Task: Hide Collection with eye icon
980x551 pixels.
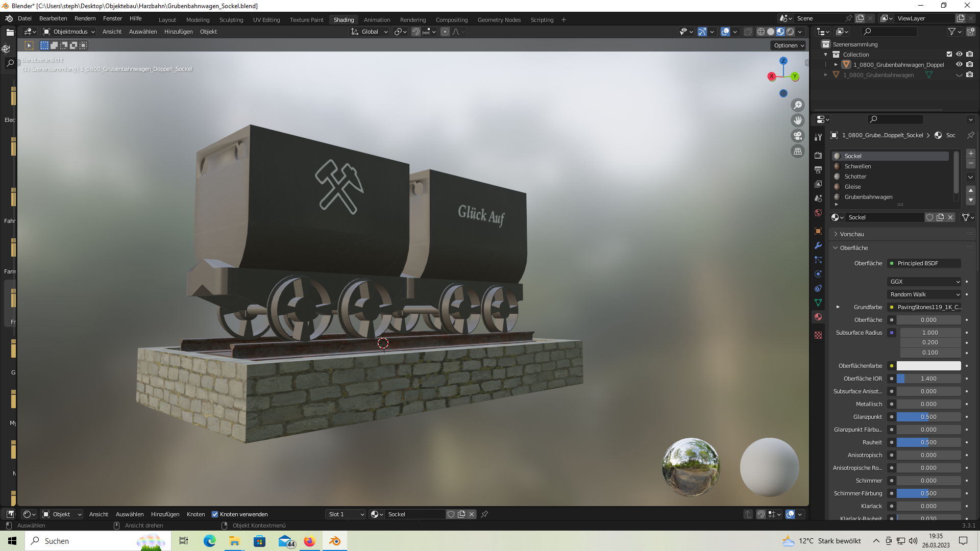Action: [959, 54]
